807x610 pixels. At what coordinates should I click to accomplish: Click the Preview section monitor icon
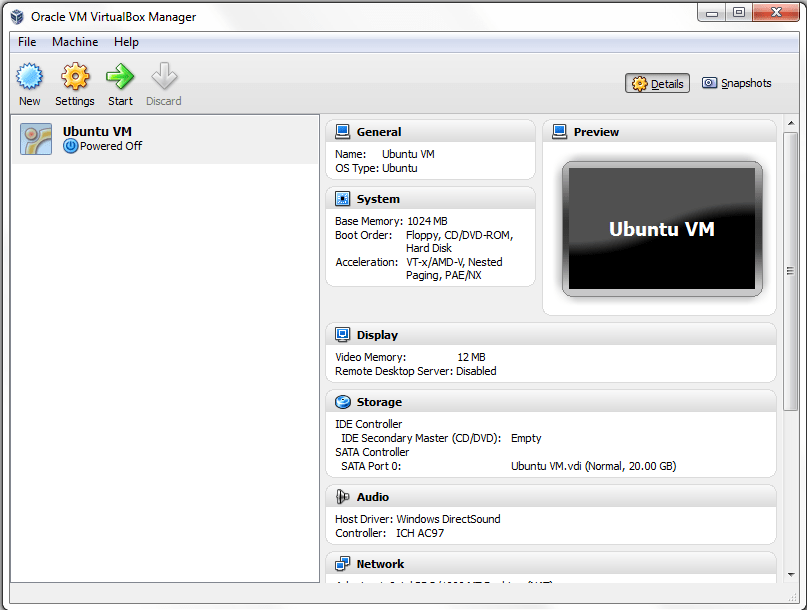559,132
